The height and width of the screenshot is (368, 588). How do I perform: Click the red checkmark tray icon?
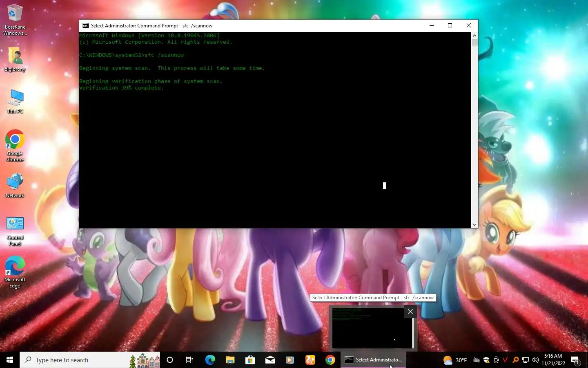[506, 360]
